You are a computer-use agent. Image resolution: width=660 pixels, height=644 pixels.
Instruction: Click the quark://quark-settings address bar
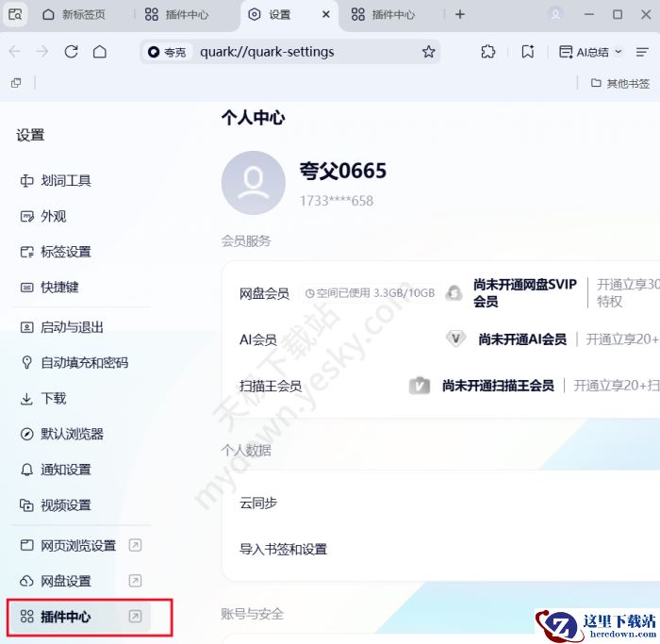click(290, 52)
